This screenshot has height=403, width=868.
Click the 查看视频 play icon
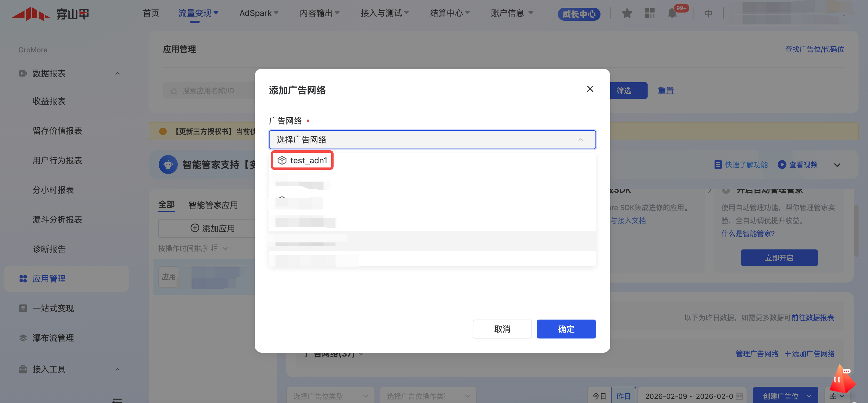782,165
